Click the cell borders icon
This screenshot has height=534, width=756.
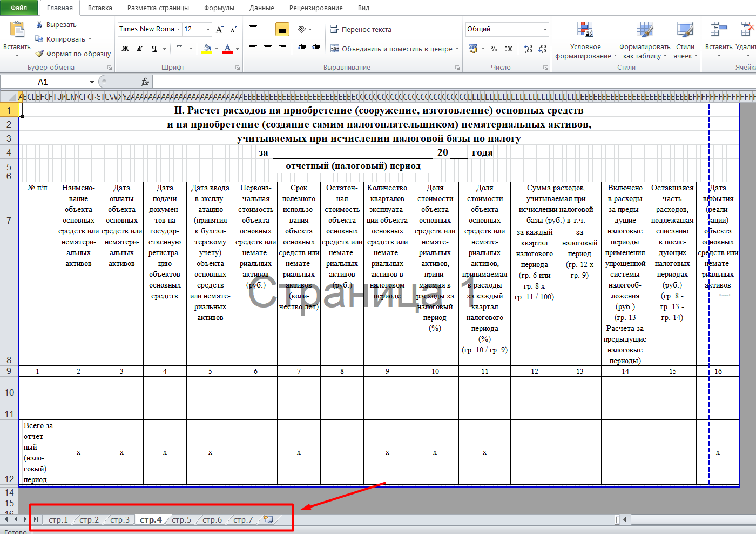181,49
